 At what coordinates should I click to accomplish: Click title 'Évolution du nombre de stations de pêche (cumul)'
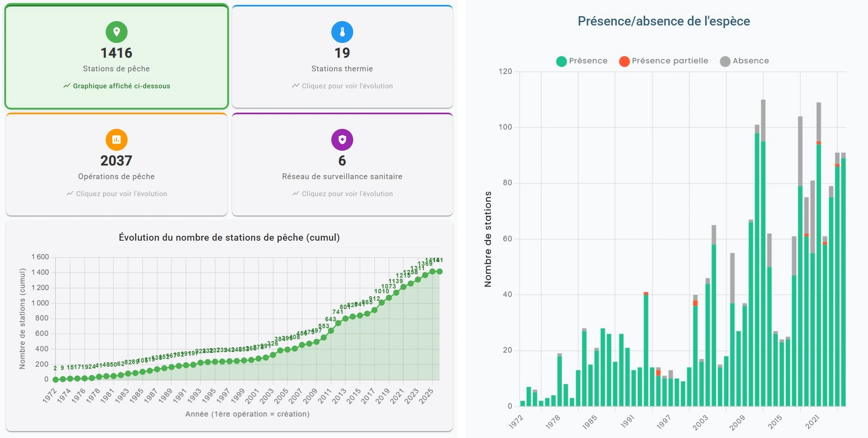pos(229,237)
